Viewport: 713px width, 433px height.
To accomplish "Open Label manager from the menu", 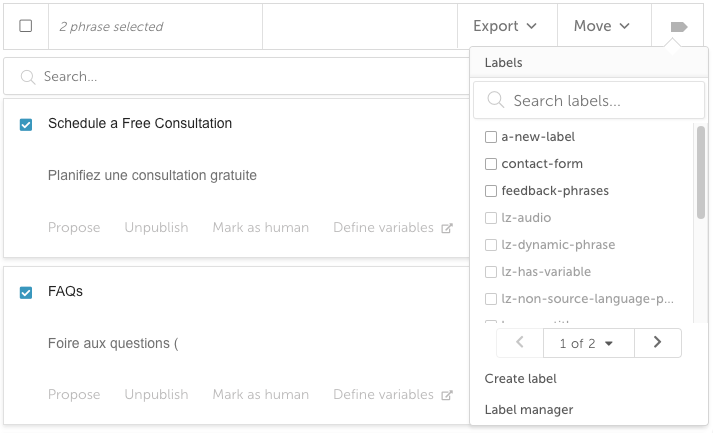I will [528, 409].
